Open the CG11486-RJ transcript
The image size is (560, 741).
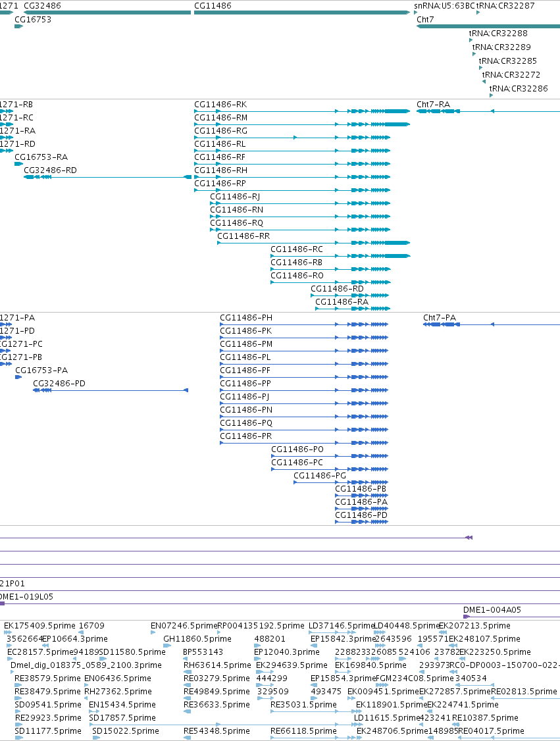(300, 203)
